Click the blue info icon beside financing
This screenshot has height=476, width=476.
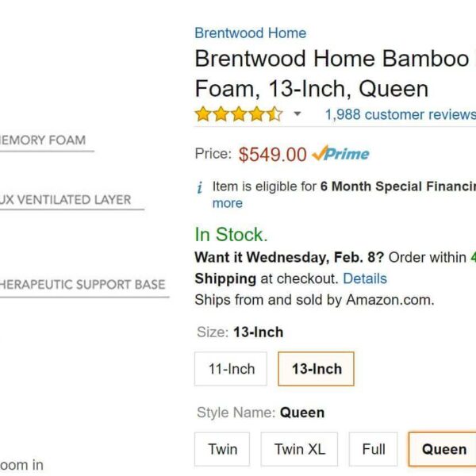coord(199,187)
